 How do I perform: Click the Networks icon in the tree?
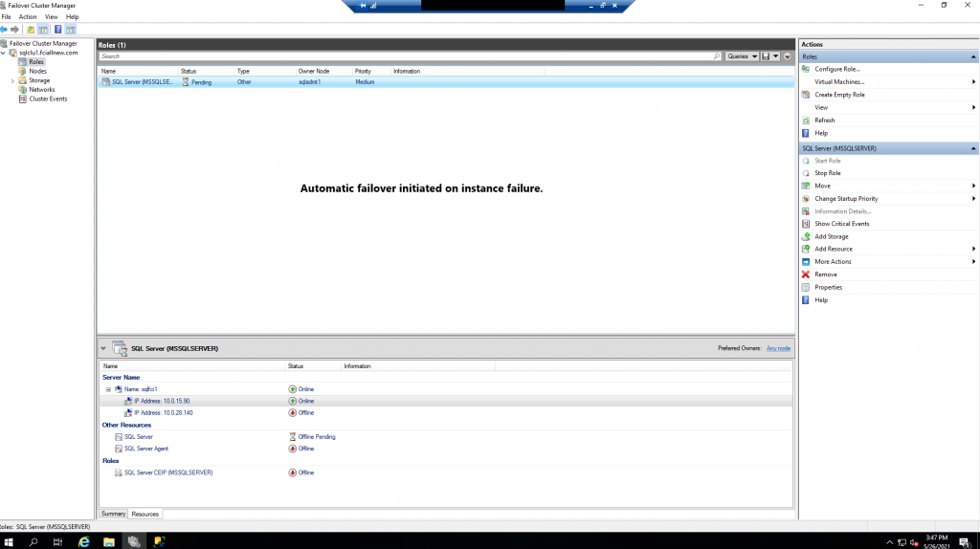click(23, 89)
